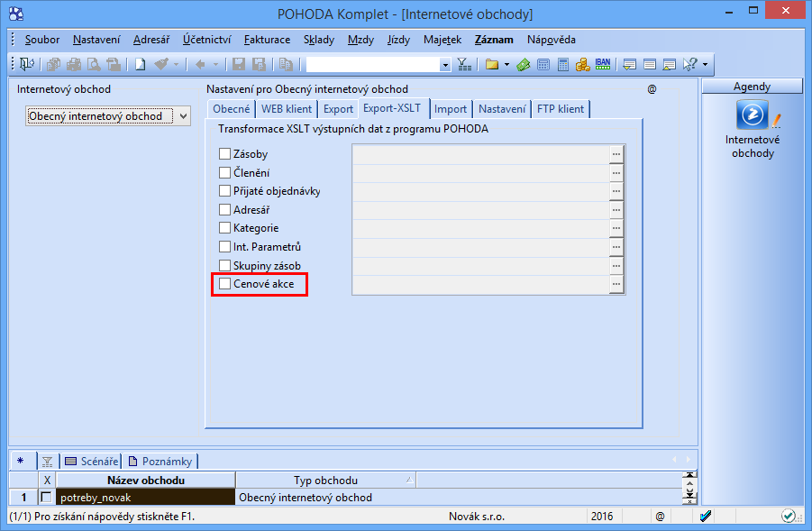Click ellipsis button in Cenové akce row
The height and width of the screenshot is (531, 812).
click(x=616, y=283)
